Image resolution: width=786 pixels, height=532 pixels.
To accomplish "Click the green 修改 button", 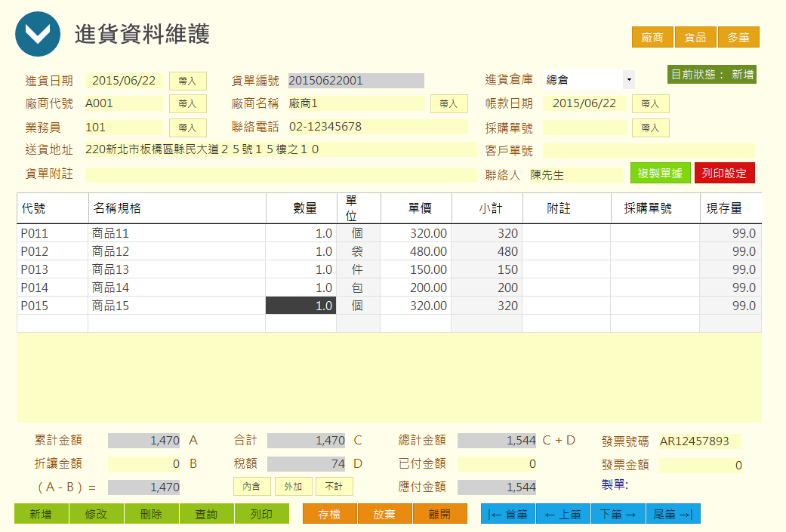I will pos(96,514).
